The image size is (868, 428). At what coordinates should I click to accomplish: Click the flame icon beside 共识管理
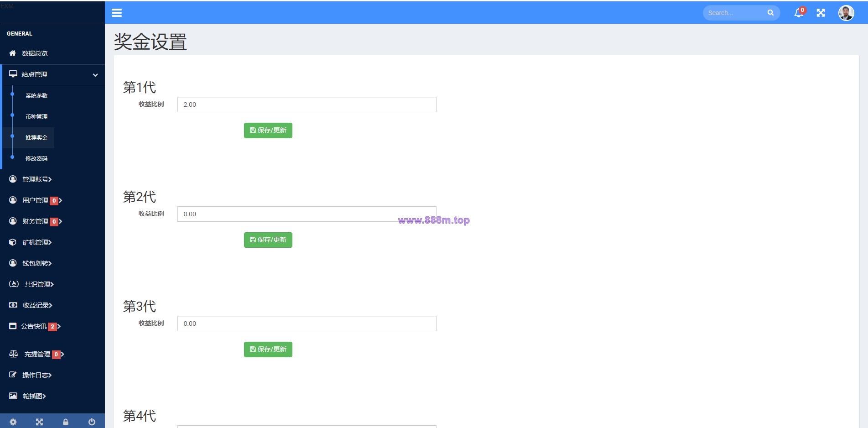14,284
